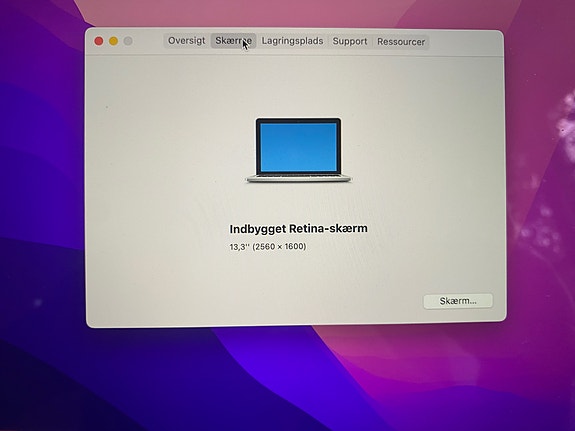Click the pink desktop wallpaper above the window
Viewport: 575px width, 431px height.
click(x=257, y=13)
